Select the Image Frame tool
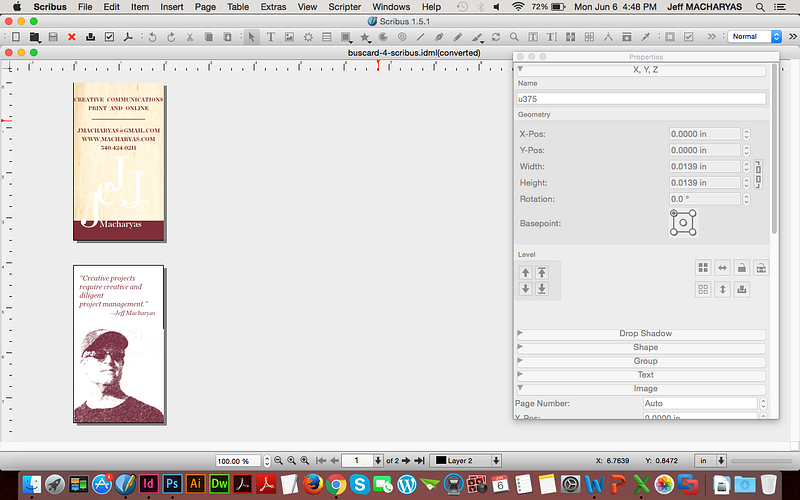 point(289,37)
